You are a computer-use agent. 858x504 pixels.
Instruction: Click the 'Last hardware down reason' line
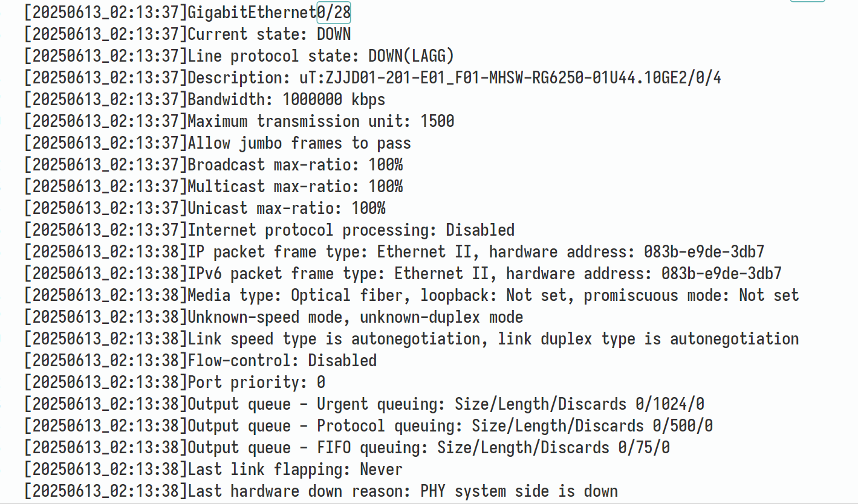coord(403,491)
